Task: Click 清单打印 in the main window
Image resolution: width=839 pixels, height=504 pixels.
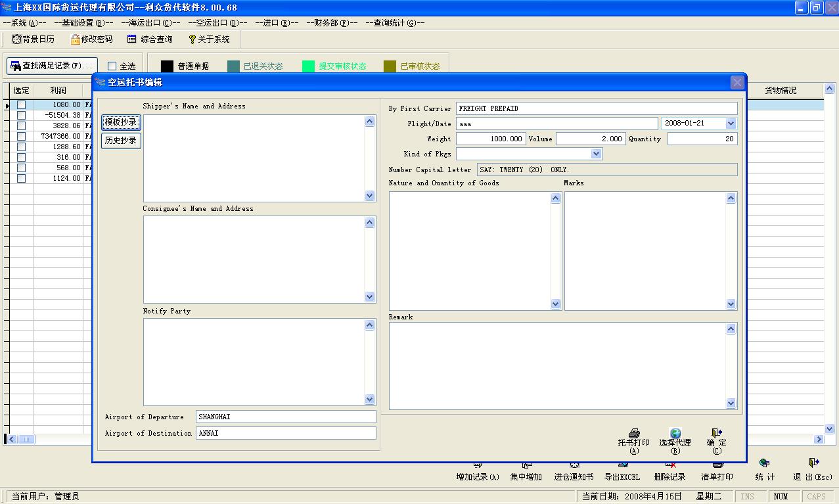Action: [x=717, y=476]
